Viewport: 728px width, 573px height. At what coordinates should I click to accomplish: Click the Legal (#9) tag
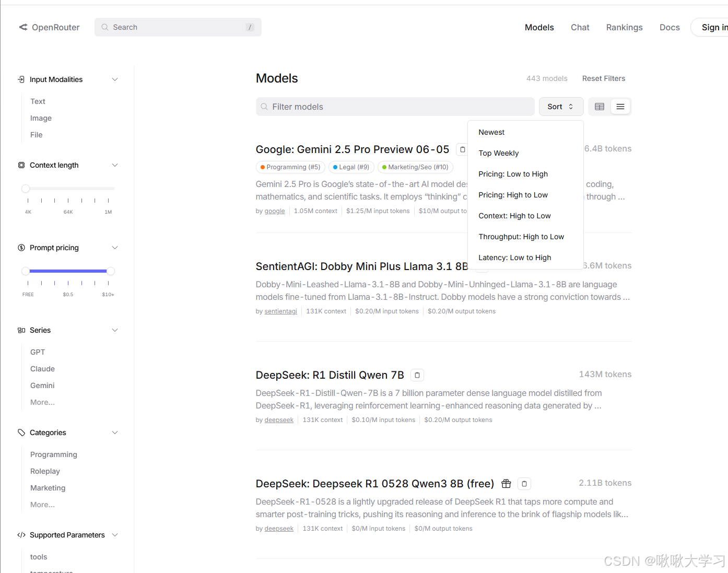click(351, 167)
